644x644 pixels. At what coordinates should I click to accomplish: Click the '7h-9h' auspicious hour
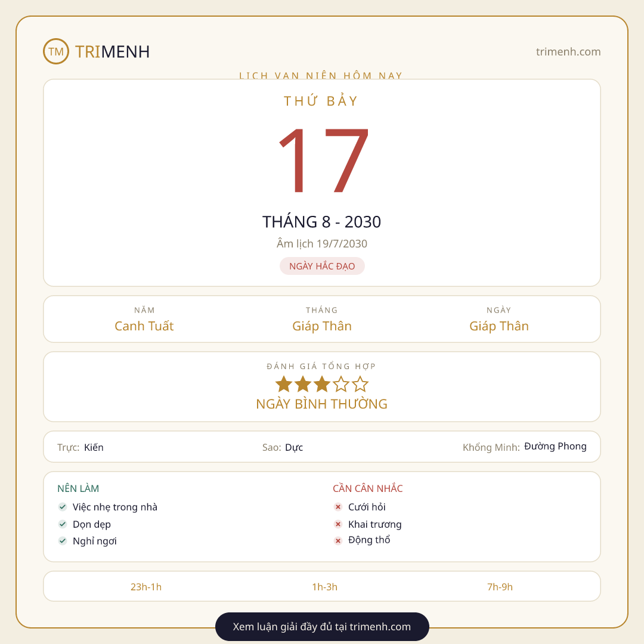click(x=500, y=587)
